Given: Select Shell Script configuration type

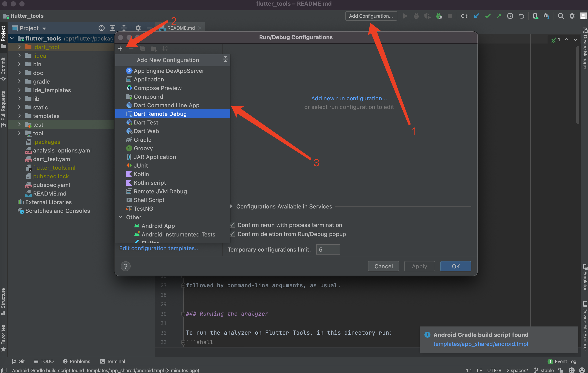Looking at the screenshot, I should 173,200.
